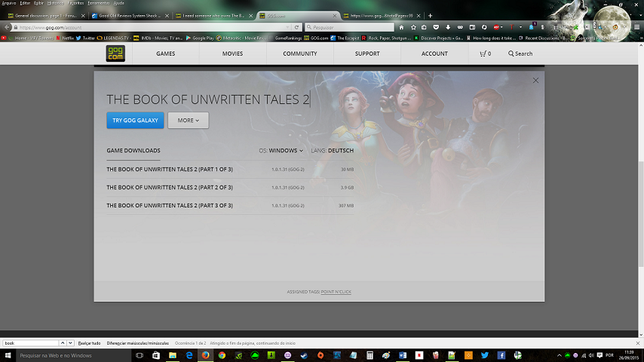Change language via LANG: DEUTSCH
644x362 pixels.
(333, 150)
